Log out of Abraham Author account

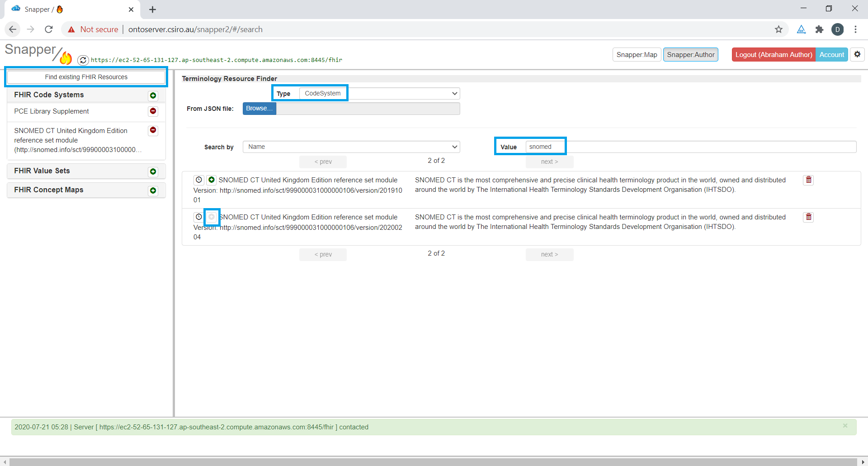tap(774, 55)
